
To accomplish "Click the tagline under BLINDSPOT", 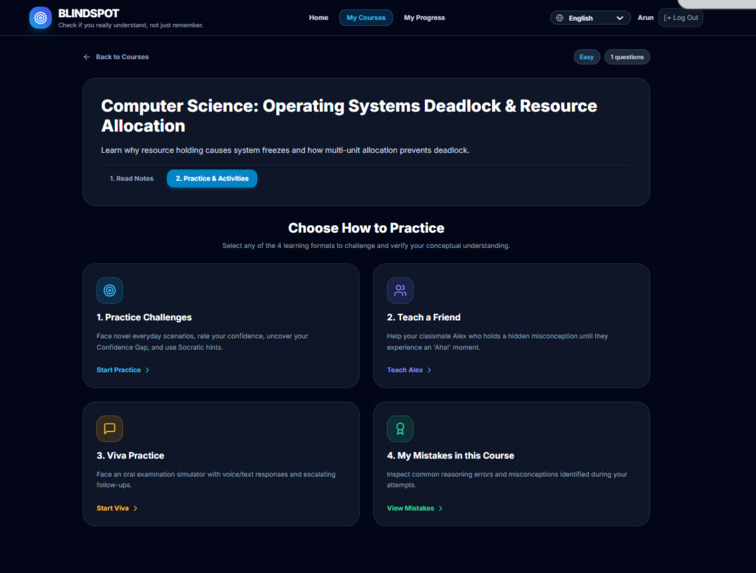I will tap(131, 25).
